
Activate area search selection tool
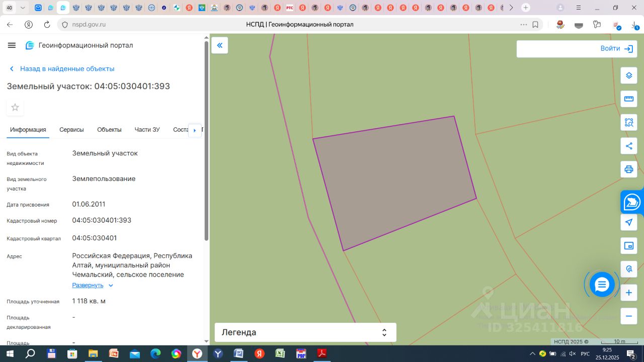[629, 122]
